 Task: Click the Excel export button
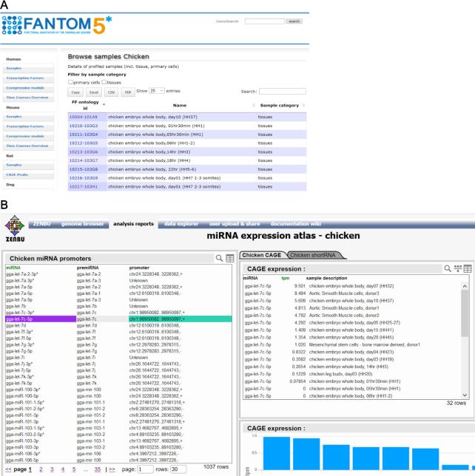coord(93,92)
